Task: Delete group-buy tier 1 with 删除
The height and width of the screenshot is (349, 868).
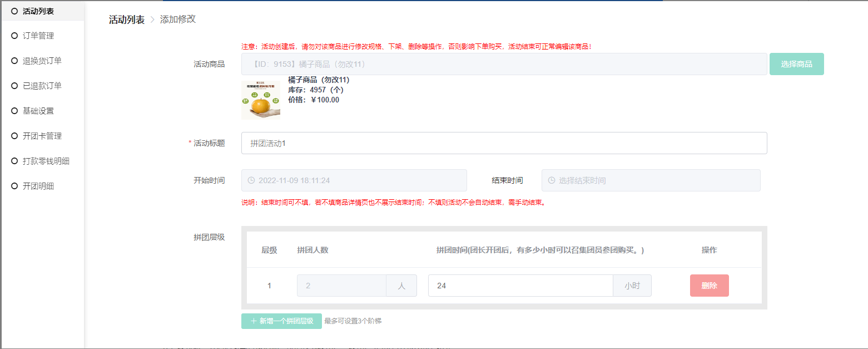Action: point(709,286)
